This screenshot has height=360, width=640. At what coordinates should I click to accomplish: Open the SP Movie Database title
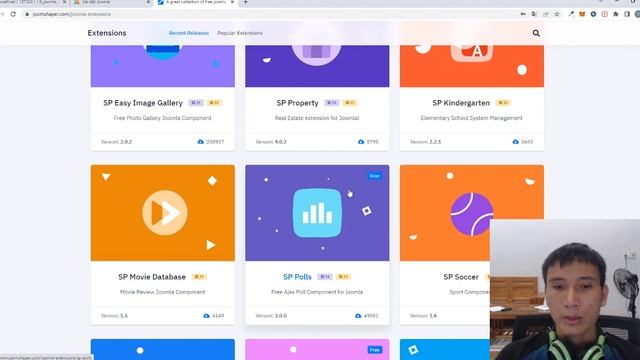click(152, 277)
